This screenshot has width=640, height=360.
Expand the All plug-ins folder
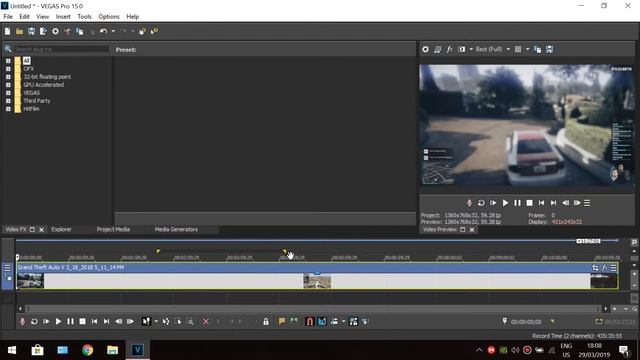coord(8,61)
